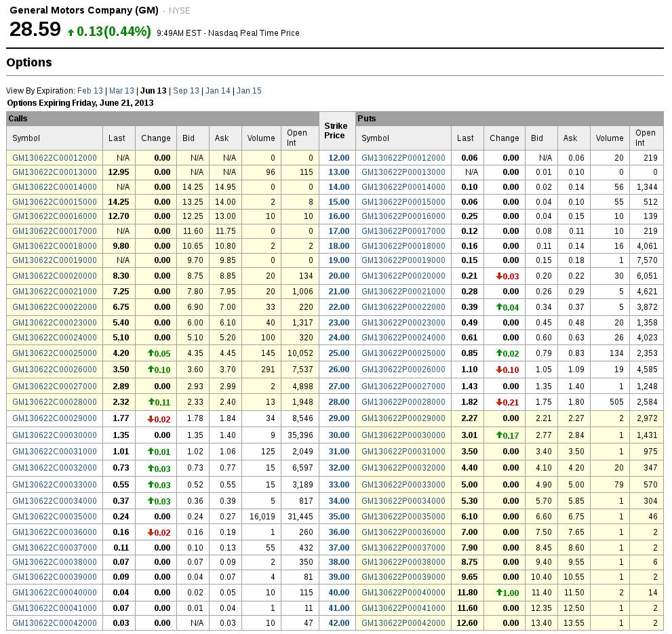The image size is (672, 634).
Task: Open put option GM130622P00014000
Action: 403,187
